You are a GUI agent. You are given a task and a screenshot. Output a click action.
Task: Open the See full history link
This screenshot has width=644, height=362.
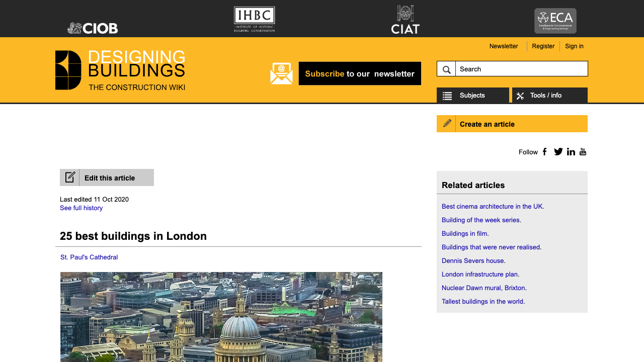(81, 208)
